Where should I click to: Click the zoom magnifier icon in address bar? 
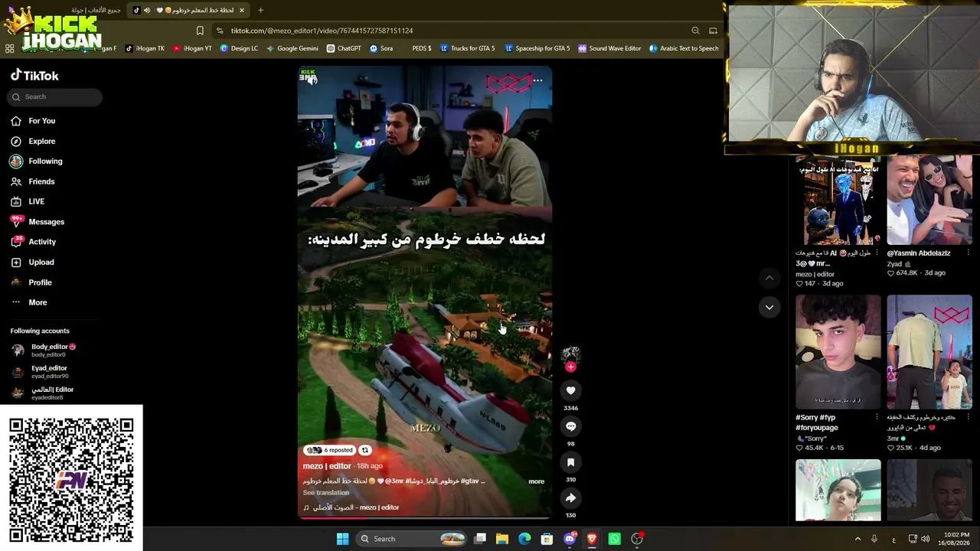point(695,31)
